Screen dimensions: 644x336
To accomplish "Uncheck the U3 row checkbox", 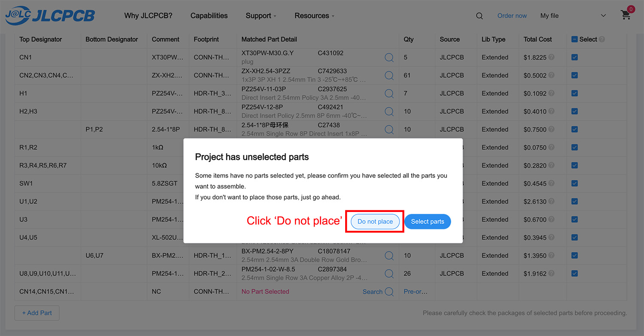I will (x=574, y=219).
